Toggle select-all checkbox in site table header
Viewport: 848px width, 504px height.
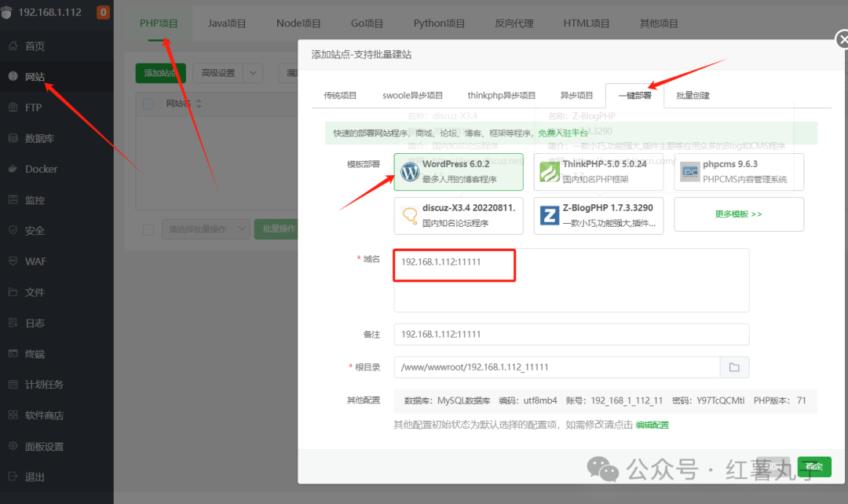click(x=148, y=104)
